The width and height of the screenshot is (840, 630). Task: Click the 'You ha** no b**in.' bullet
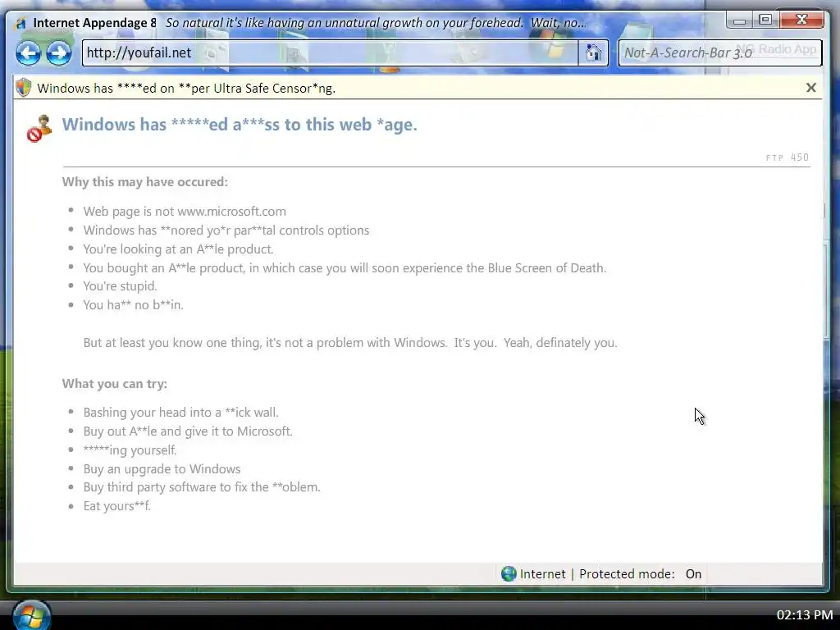point(133,305)
